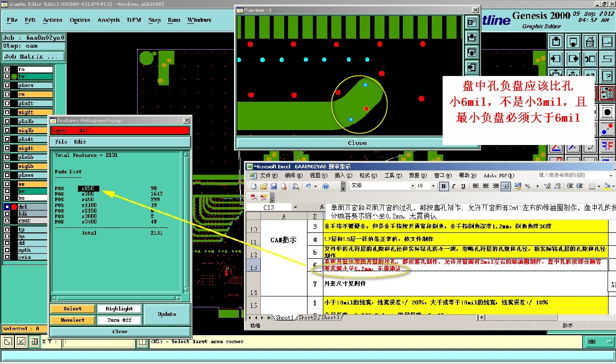Image resolution: width=616 pixels, height=364 pixels.
Task: Click the red color marker beside drl layer
Action: tap(14, 207)
